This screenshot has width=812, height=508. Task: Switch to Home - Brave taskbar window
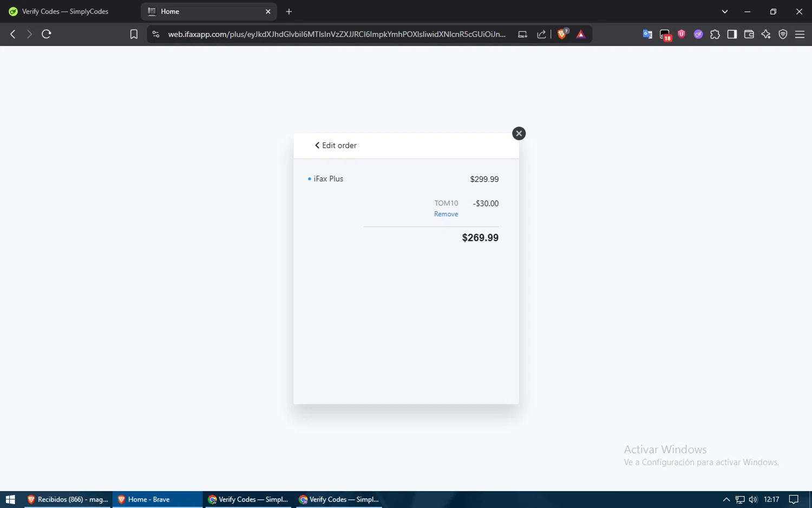(158, 499)
